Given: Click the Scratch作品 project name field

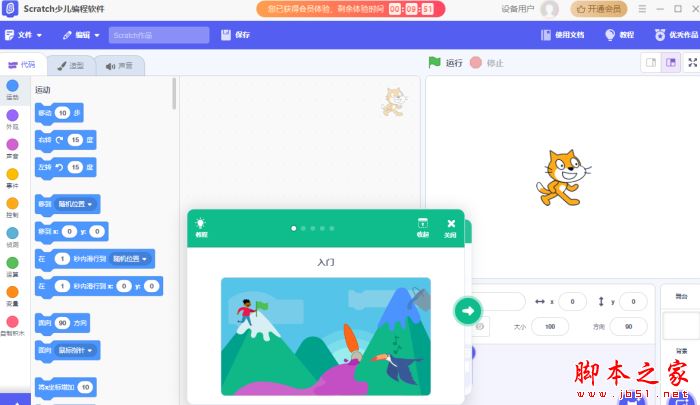Looking at the screenshot, I should tap(158, 35).
